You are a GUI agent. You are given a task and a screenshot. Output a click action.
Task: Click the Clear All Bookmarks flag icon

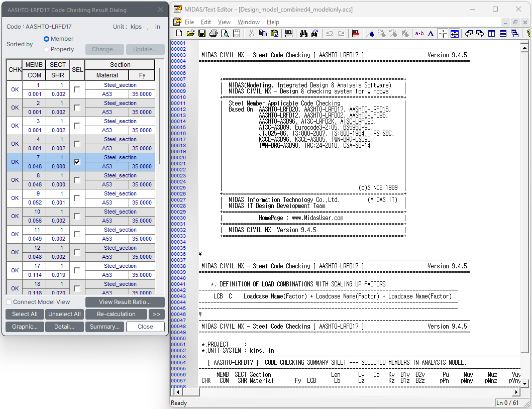[x=405, y=33]
